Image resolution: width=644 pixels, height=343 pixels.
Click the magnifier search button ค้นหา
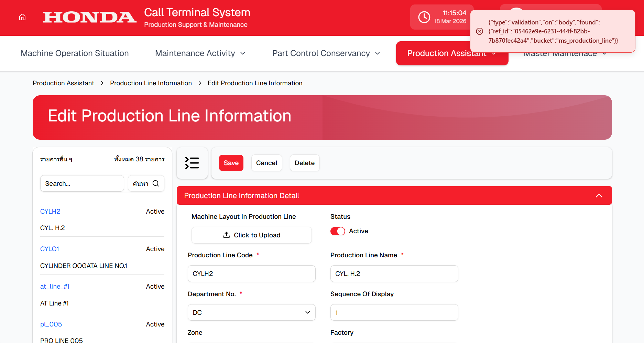click(x=146, y=183)
